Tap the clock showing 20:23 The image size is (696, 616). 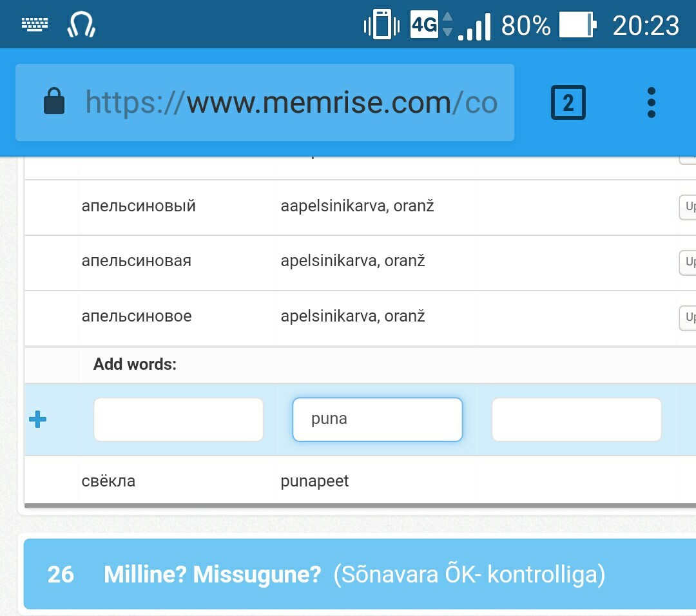[x=646, y=25]
